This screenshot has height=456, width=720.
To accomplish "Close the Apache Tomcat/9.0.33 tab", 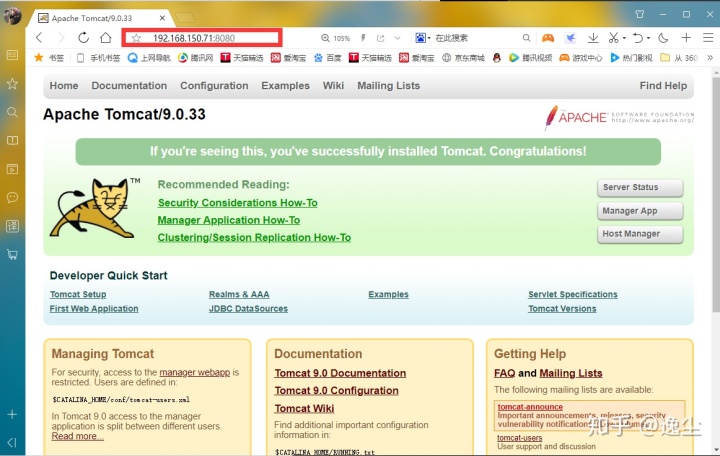I will click(x=162, y=18).
